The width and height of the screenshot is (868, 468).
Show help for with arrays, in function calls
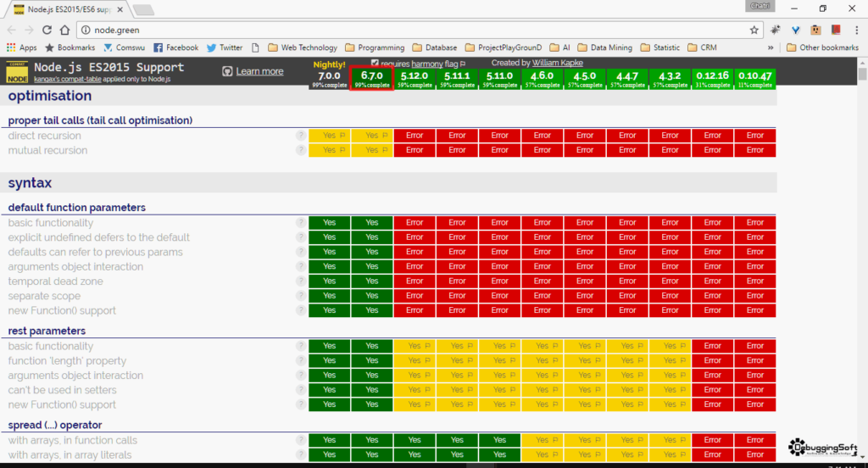(x=301, y=440)
